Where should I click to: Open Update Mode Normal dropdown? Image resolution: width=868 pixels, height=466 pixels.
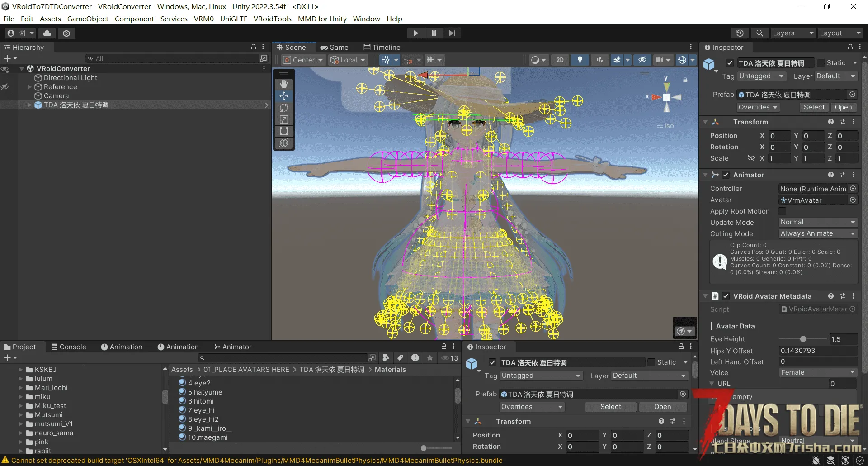click(x=818, y=222)
